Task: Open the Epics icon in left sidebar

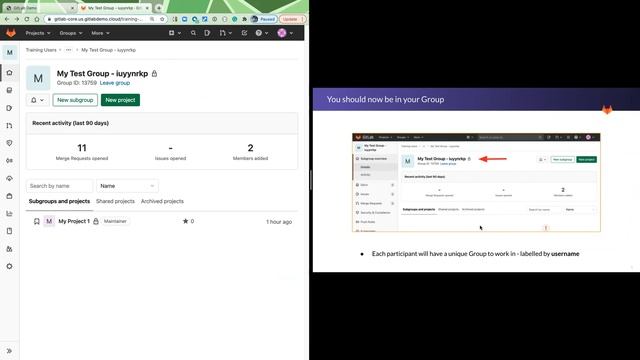Action: click(x=9, y=90)
